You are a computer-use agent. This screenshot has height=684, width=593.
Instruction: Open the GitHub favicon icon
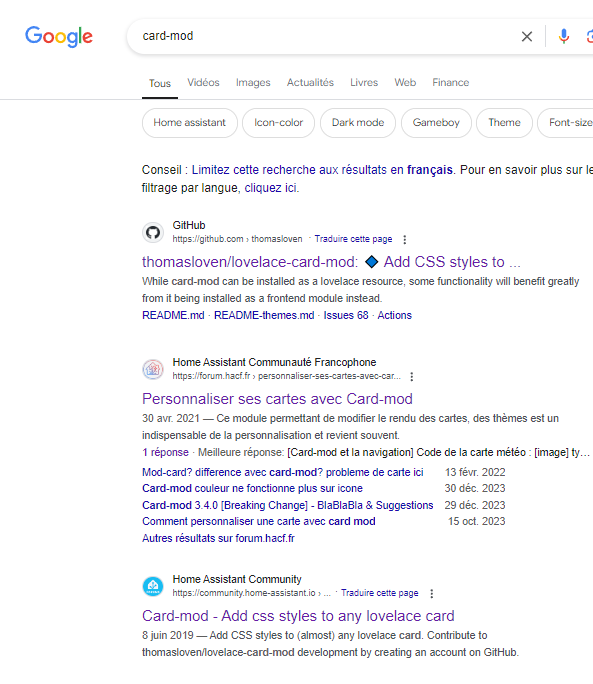pos(153,233)
